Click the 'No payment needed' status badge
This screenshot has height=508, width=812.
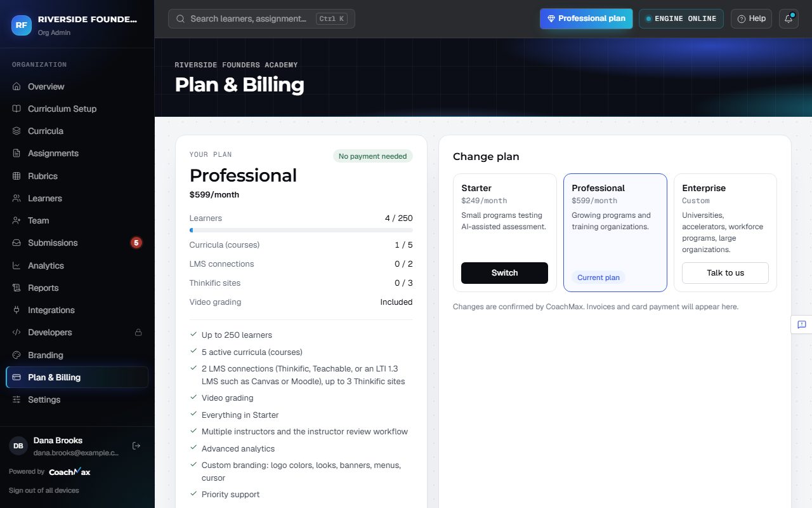point(373,156)
